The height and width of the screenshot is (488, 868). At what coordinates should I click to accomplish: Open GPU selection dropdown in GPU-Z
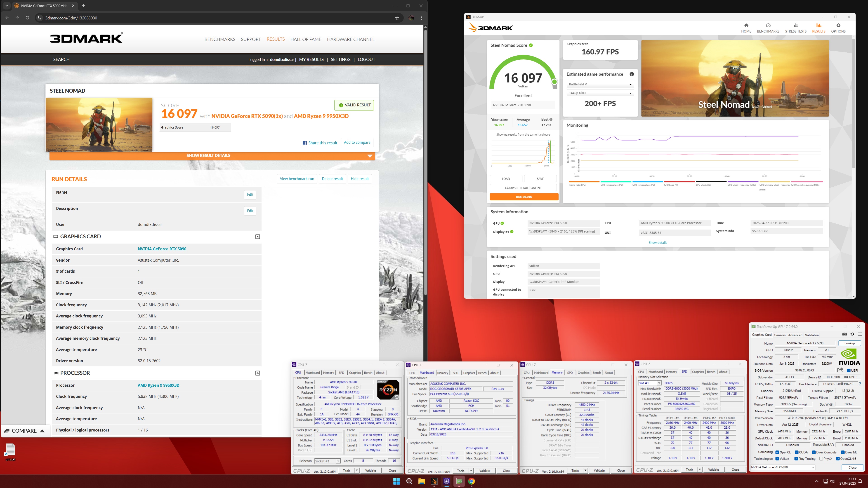pos(783,467)
